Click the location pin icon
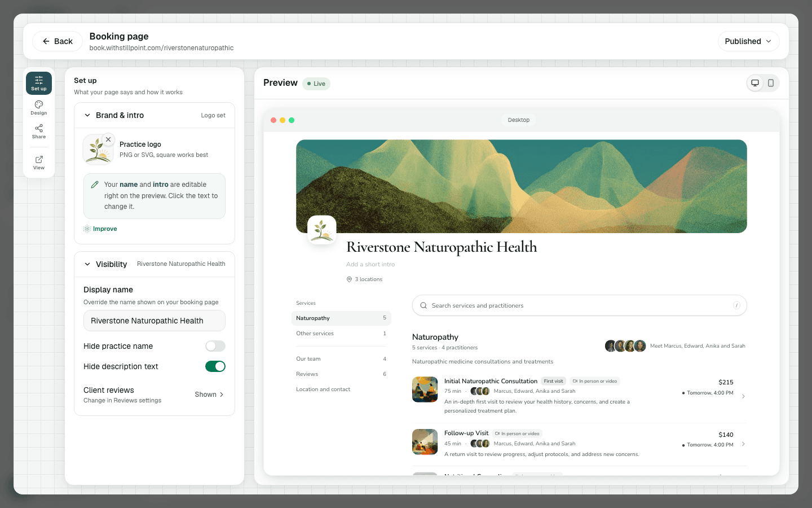This screenshot has height=508, width=812. [x=349, y=279]
